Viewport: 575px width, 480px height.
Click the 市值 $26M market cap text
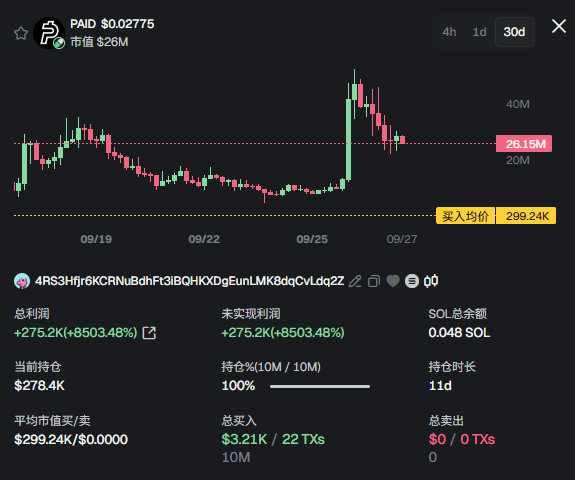pos(99,42)
